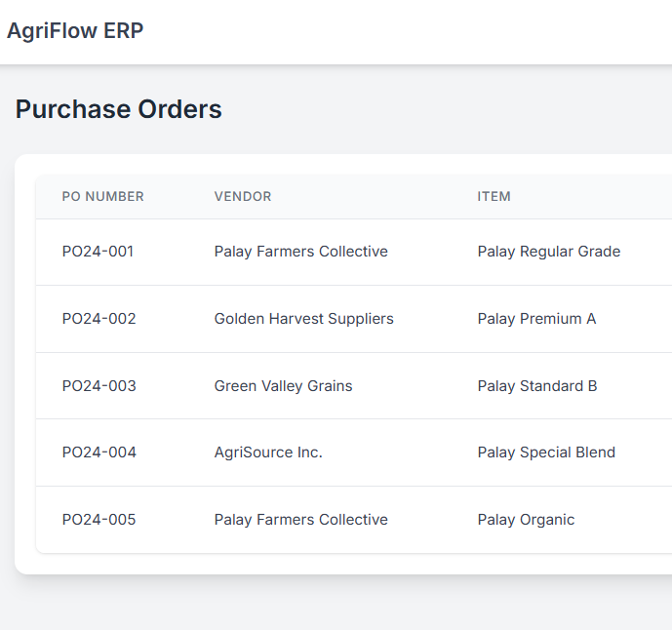Select the Palay Standard B item
The width and height of the screenshot is (672, 630).
pyautogui.click(x=537, y=386)
